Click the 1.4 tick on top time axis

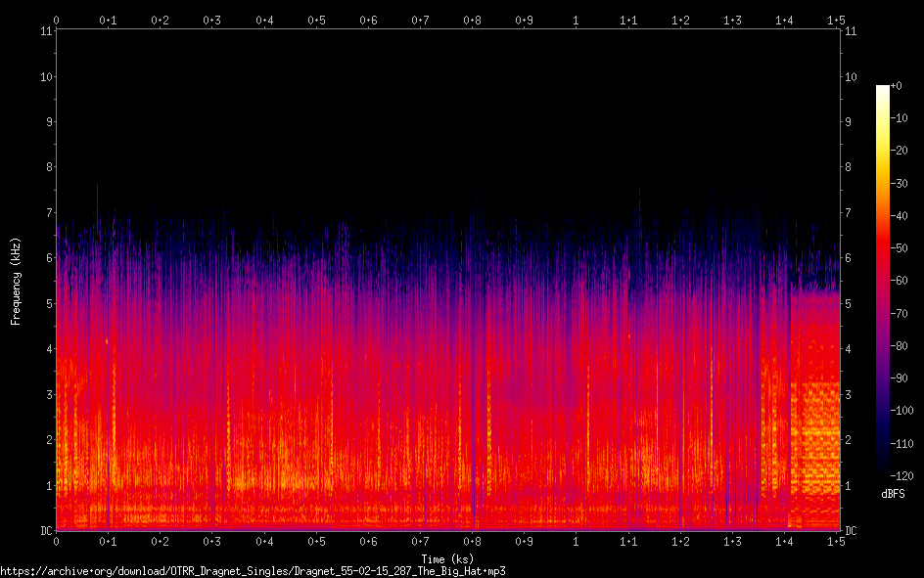(784, 20)
